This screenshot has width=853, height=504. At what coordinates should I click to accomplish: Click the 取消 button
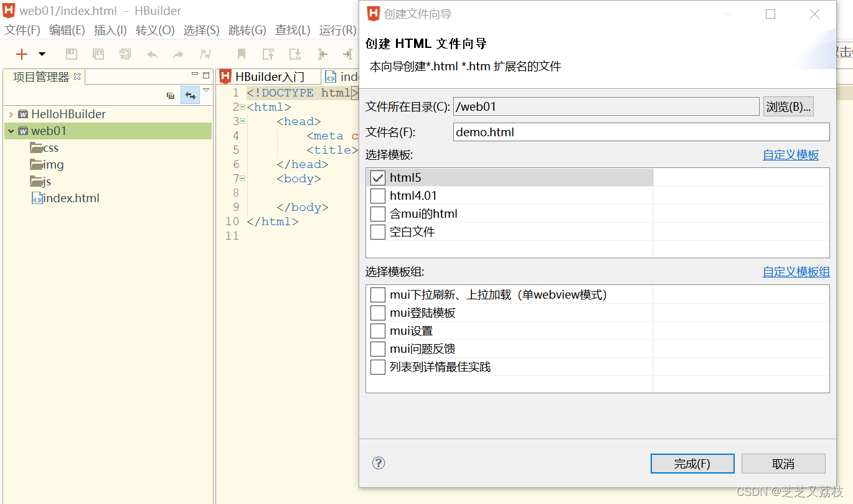pyautogui.click(x=783, y=464)
